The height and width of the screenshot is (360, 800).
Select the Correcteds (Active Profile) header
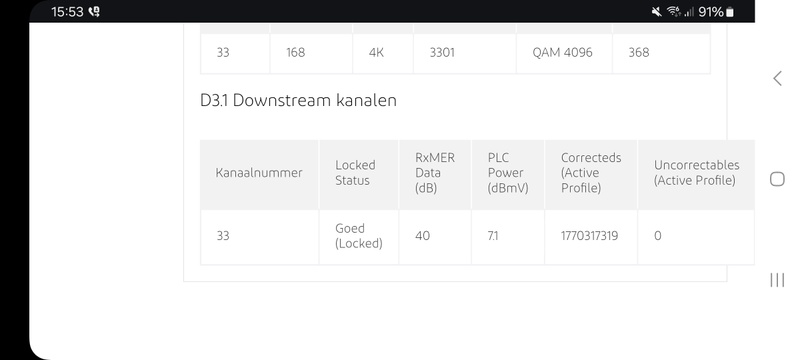coord(591,173)
